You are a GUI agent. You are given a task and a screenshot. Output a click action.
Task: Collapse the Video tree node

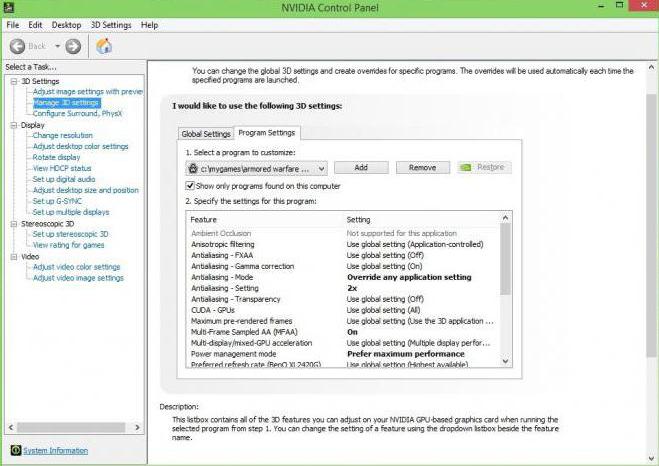click(x=14, y=256)
